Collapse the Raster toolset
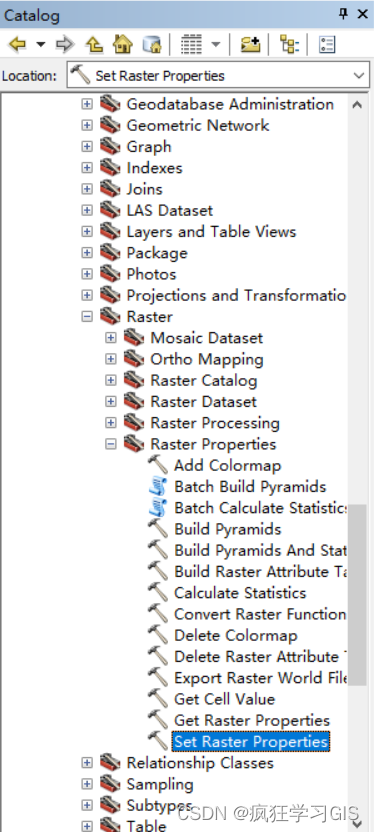 tap(87, 316)
